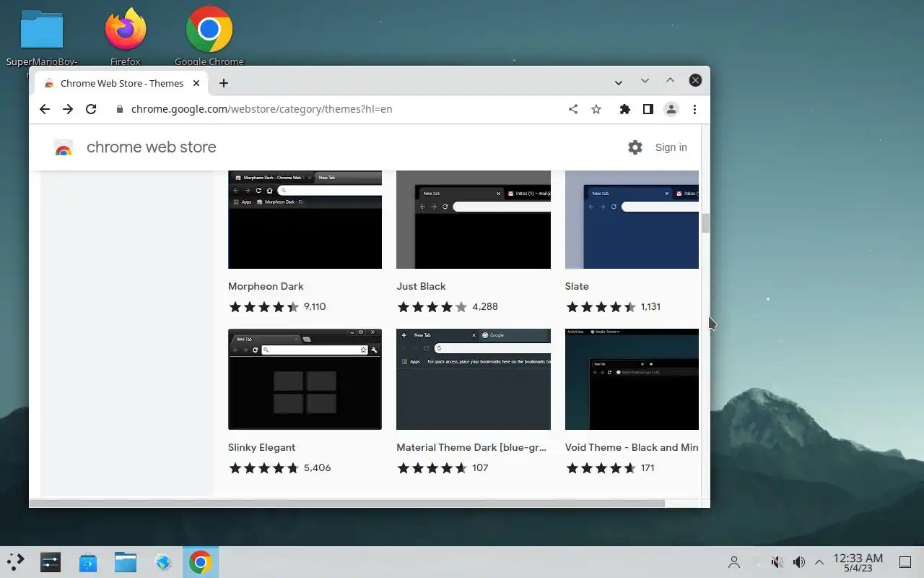Bookmark this tab with the star icon
The width and height of the screenshot is (924, 578).
[596, 109]
